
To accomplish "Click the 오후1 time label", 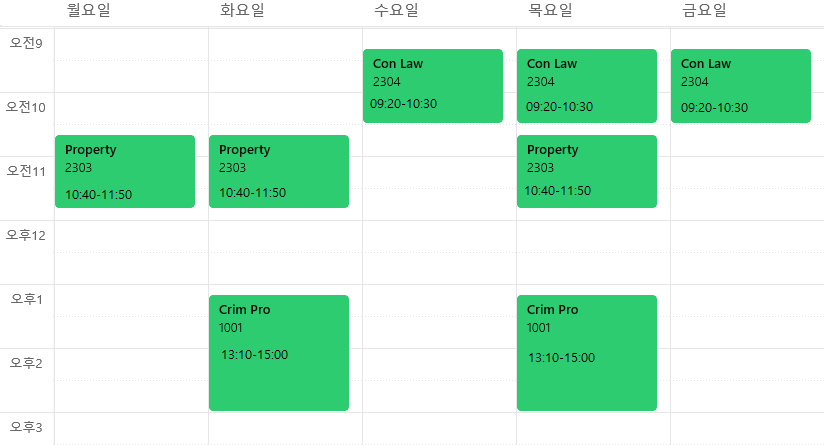I will [x=26, y=299].
